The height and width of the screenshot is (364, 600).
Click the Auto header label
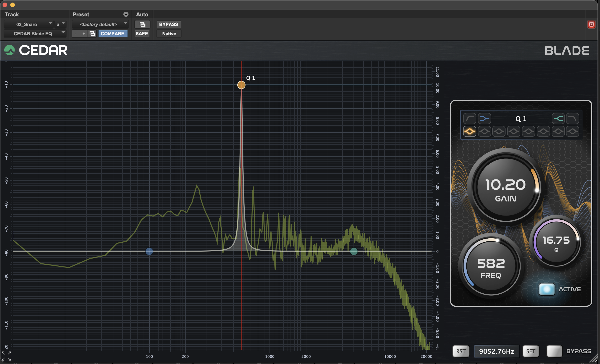coord(142,14)
